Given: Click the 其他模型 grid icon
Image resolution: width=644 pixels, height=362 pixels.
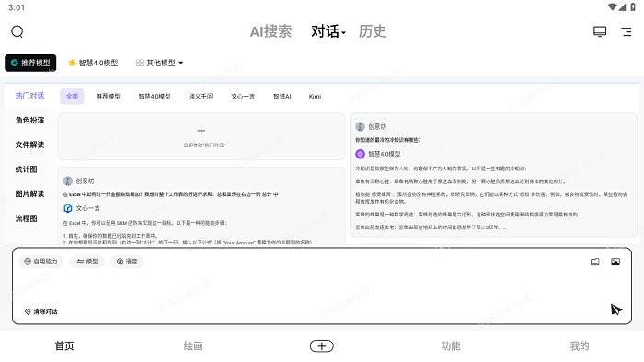Looking at the screenshot, I should tap(140, 63).
